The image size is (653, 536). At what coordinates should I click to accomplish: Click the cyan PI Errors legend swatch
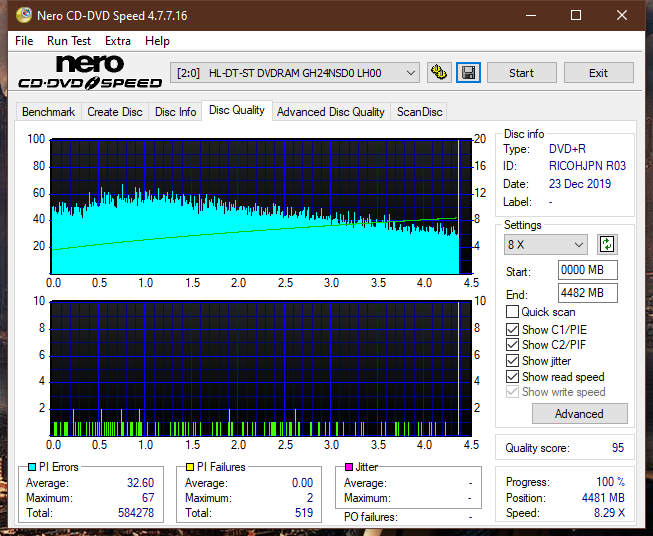pyautogui.click(x=32, y=467)
